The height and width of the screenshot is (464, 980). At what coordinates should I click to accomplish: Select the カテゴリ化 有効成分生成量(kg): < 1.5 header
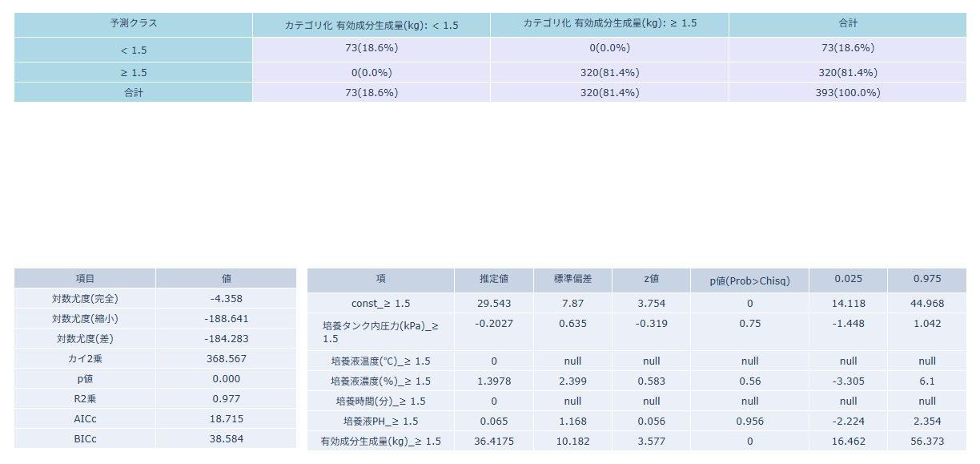coord(372,25)
